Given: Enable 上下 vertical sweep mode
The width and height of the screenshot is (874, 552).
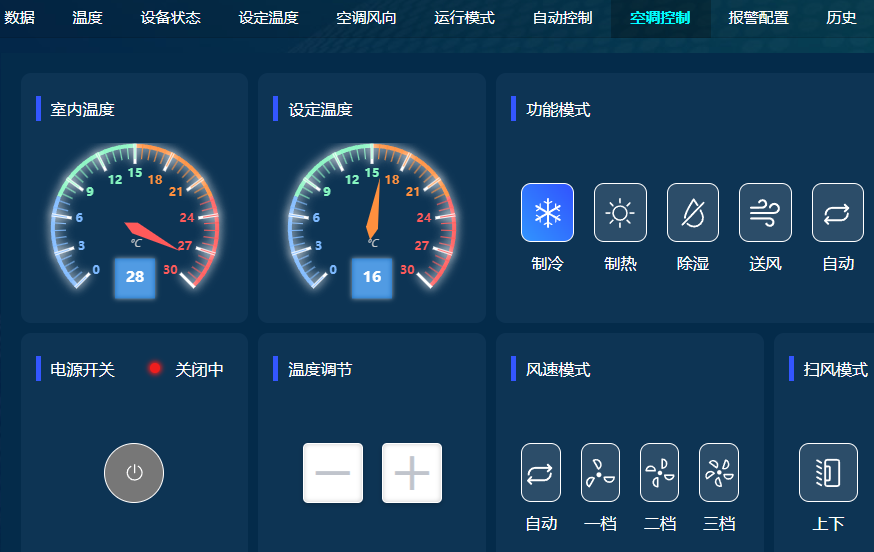Looking at the screenshot, I should (x=828, y=472).
